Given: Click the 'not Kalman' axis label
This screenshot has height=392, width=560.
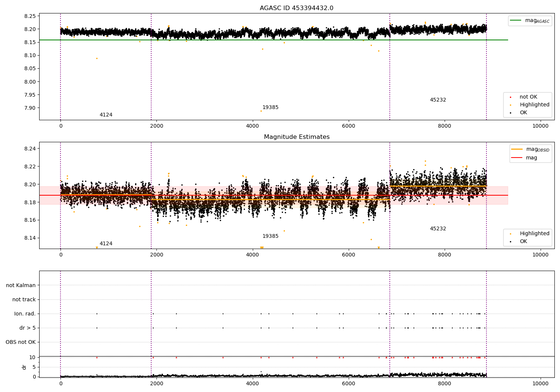Looking at the screenshot, I should (x=21, y=285).
